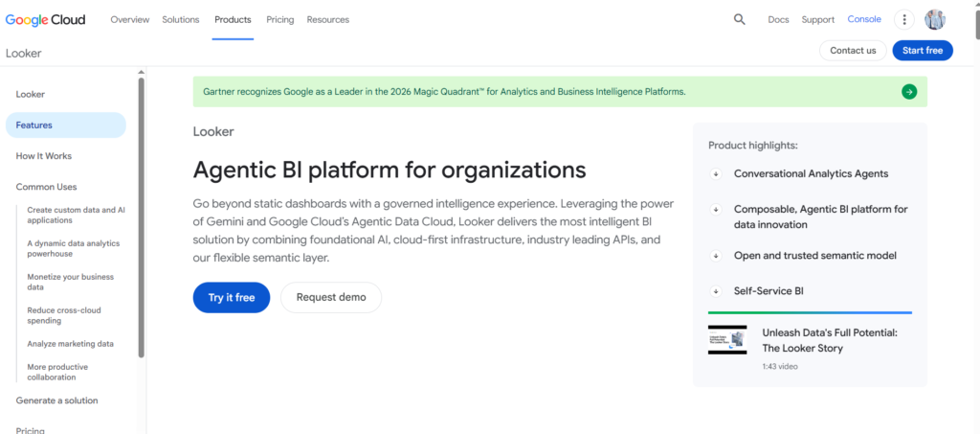Viewport: 980px width, 434px height.
Task: Click the Request demo button
Action: coord(331,298)
